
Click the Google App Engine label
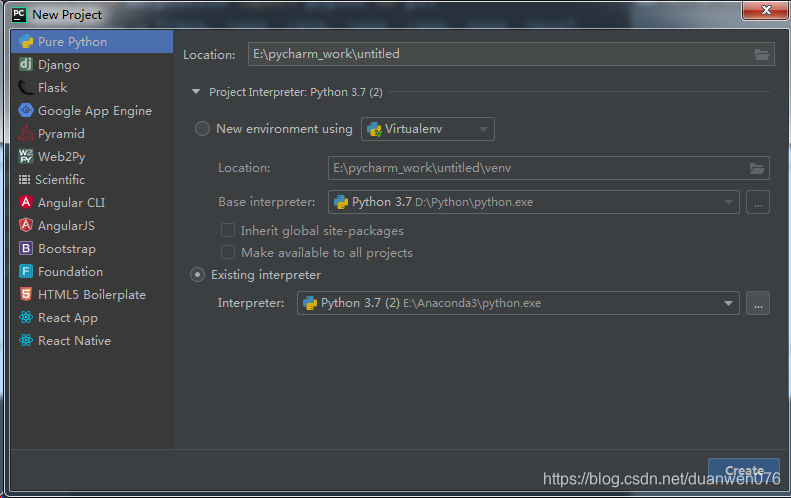coord(95,110)
